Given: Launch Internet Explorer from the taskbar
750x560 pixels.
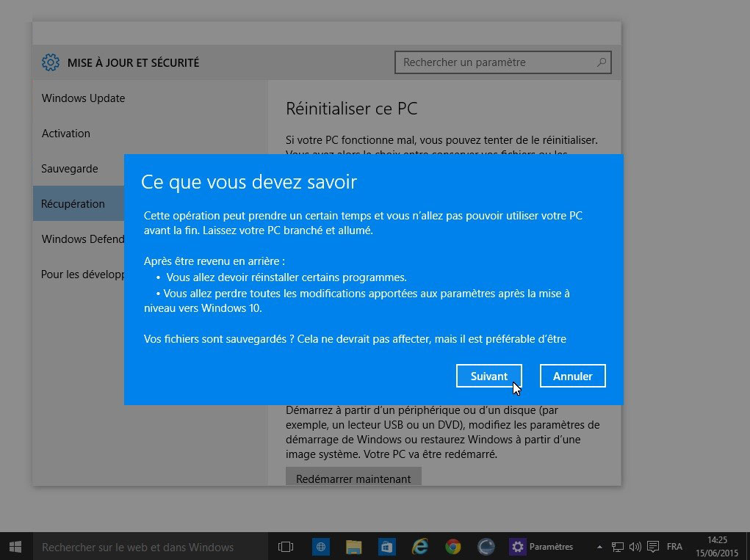Looking at the screenshot, I should (420, 547).
